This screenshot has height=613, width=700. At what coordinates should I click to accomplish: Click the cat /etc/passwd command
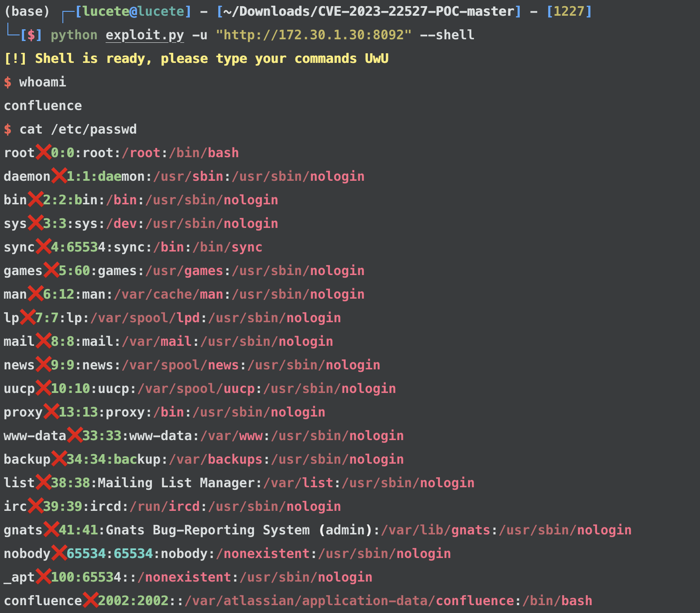click(x=78, y=129)
